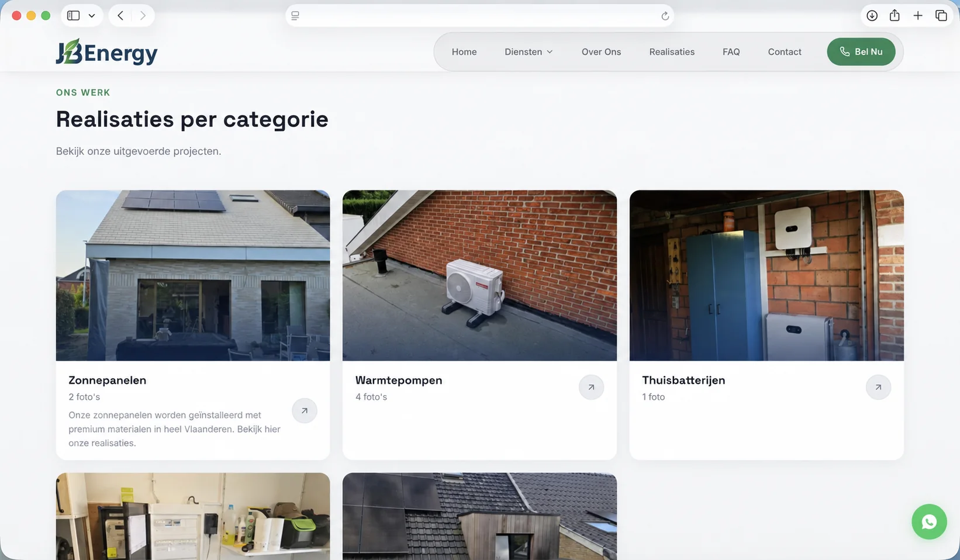Open the Over Ons page

(601, 52)
